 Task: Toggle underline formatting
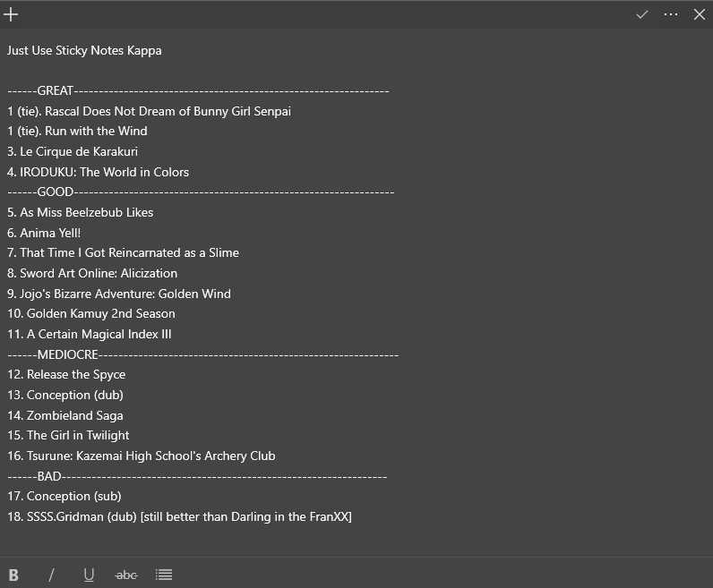(x=90, y=575)
